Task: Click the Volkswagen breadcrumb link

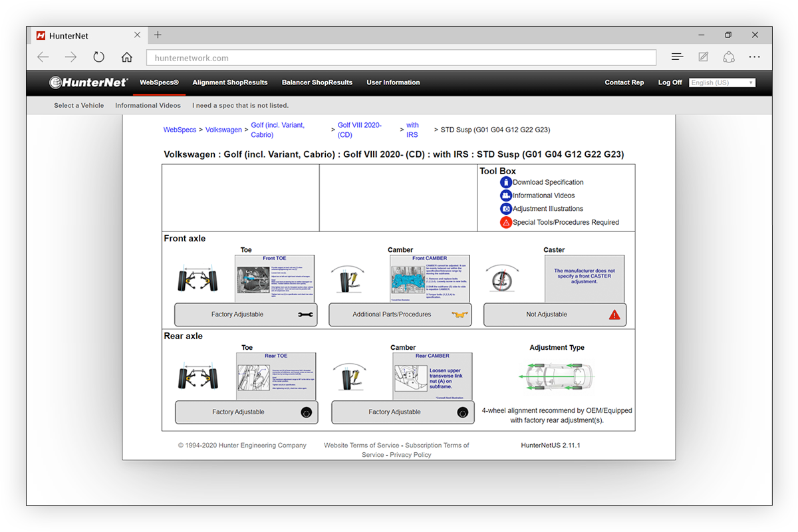Action: coord(223,130)
